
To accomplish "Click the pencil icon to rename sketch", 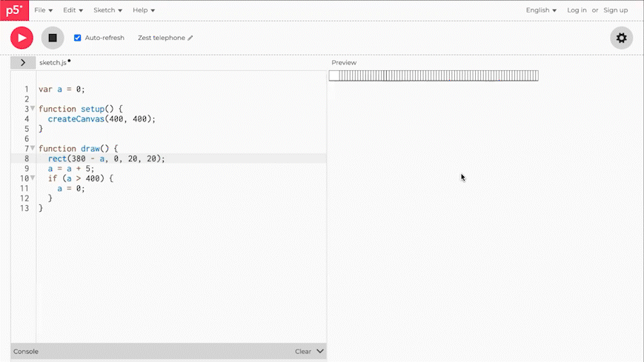I will pyautogui.click(x=190, y=38).
